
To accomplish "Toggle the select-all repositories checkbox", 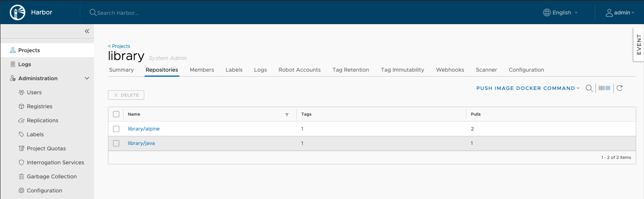I will pos(116,114).
